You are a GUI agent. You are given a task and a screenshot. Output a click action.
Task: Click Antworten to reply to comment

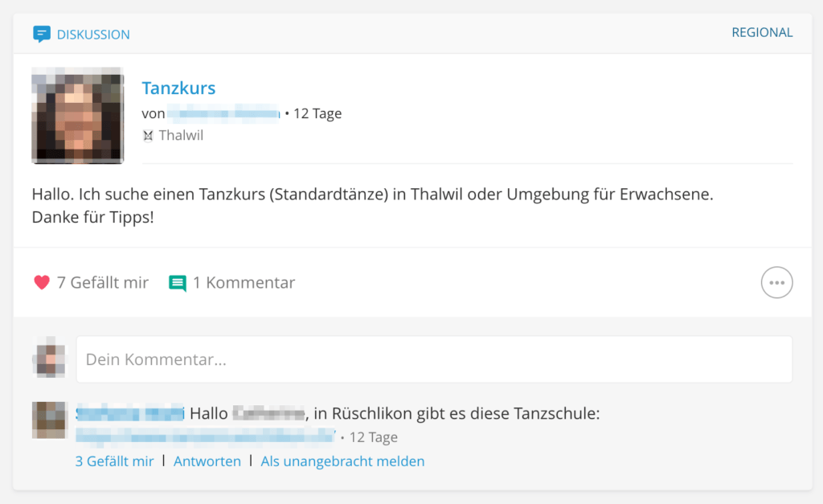pyautogui.click(x=207, y=461)
